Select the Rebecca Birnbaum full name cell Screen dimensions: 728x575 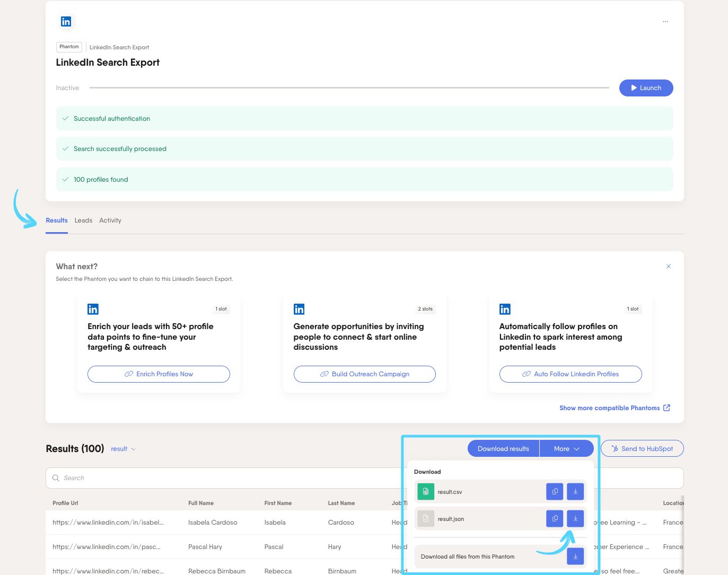(x=217, y=571)
